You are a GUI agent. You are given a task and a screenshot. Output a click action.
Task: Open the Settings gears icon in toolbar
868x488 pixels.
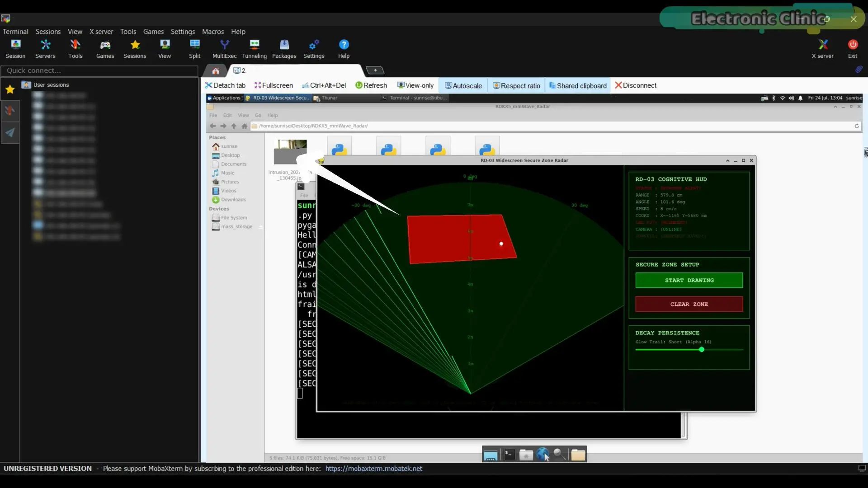pos(314,49)
